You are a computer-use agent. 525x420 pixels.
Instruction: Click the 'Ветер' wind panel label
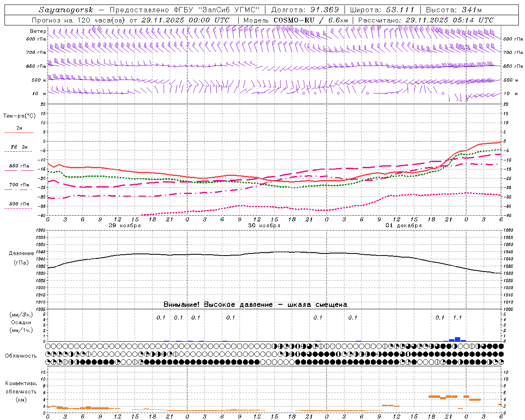click(38, 31)
